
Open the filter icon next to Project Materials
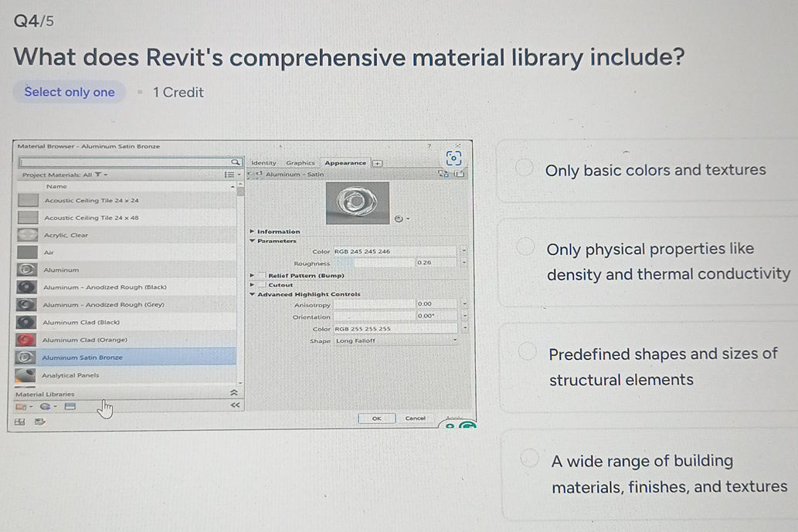[x=98, y=175]
